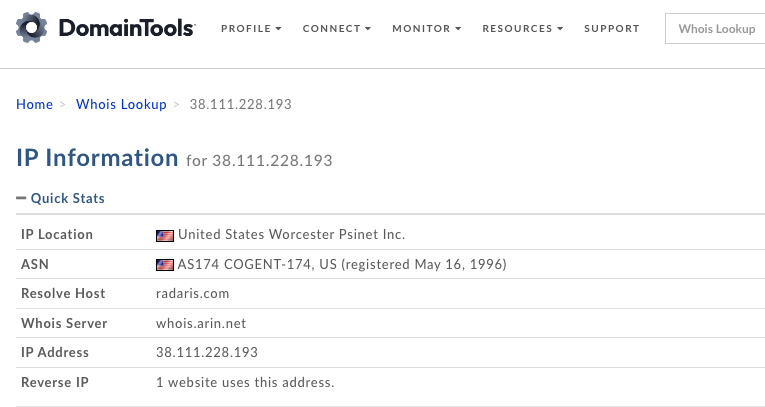Click the DomainTools wordmark text
Viewport: 765px width, 407px height.
coord(127,28)
